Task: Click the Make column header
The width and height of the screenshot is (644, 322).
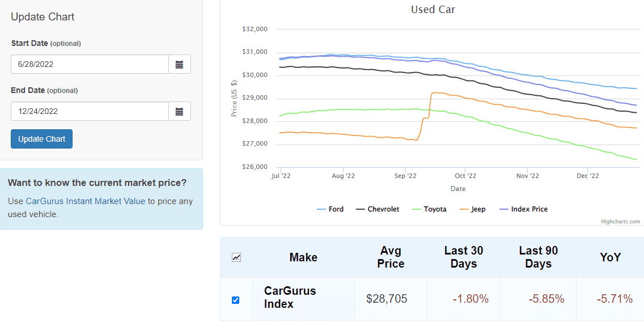Action: pyautogui.click(x=303, y=257)
